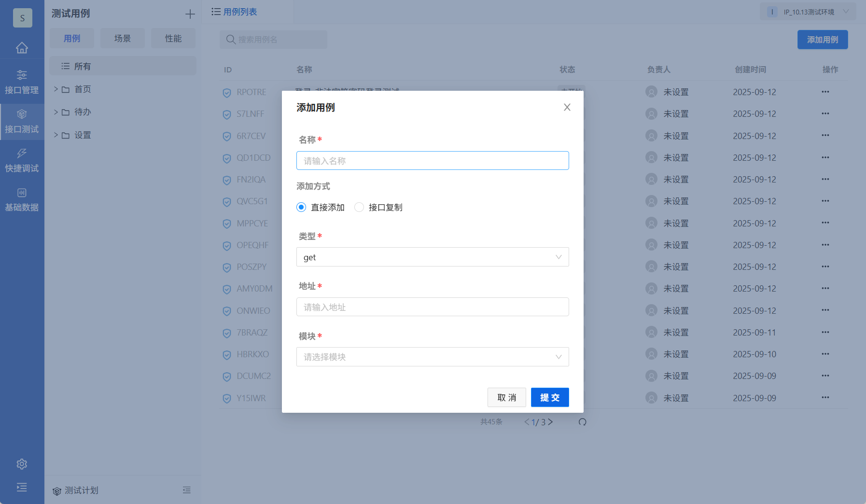866x504 pixels.
Task: Click case ID MPPCYE
Action: 252,224
